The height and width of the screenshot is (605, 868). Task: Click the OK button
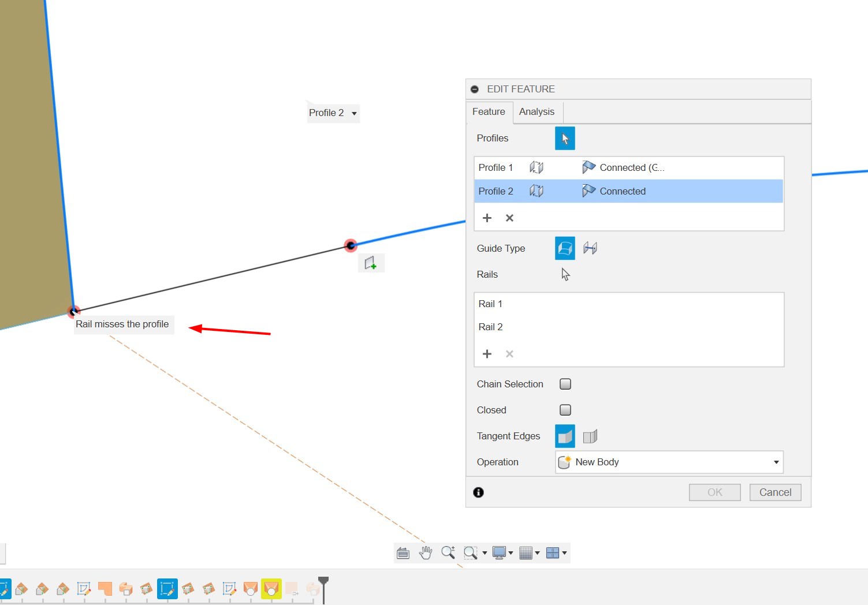pyautogui.click(x=715, y=492)
